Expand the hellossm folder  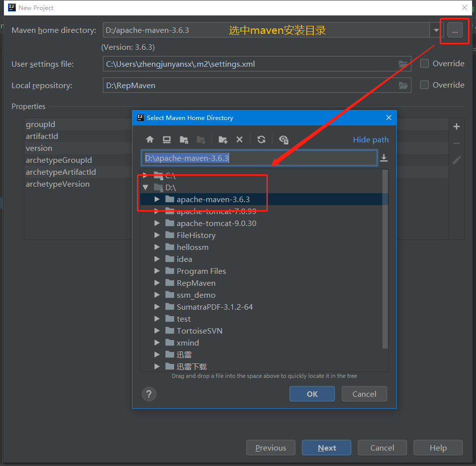point(157,247)
